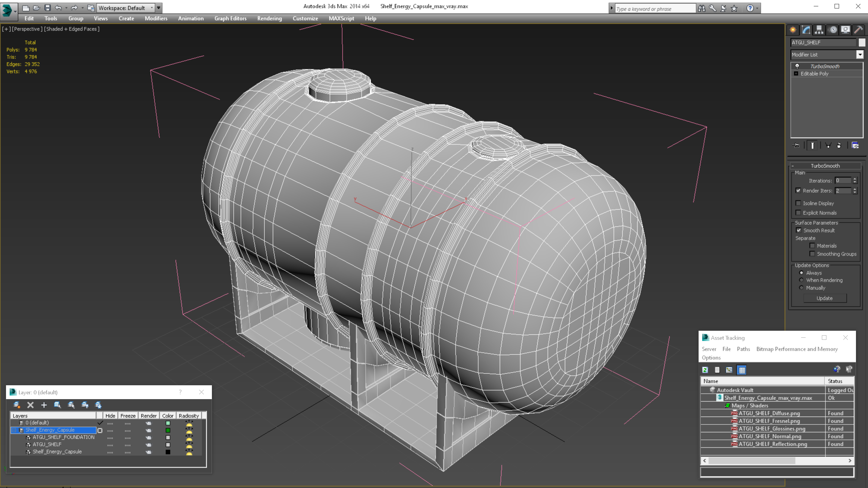Toggle the TurboSmooth lightbulb icon in the modifier stack
The image size is (868, 488).
pyautogui.click(x=797, y=66)
